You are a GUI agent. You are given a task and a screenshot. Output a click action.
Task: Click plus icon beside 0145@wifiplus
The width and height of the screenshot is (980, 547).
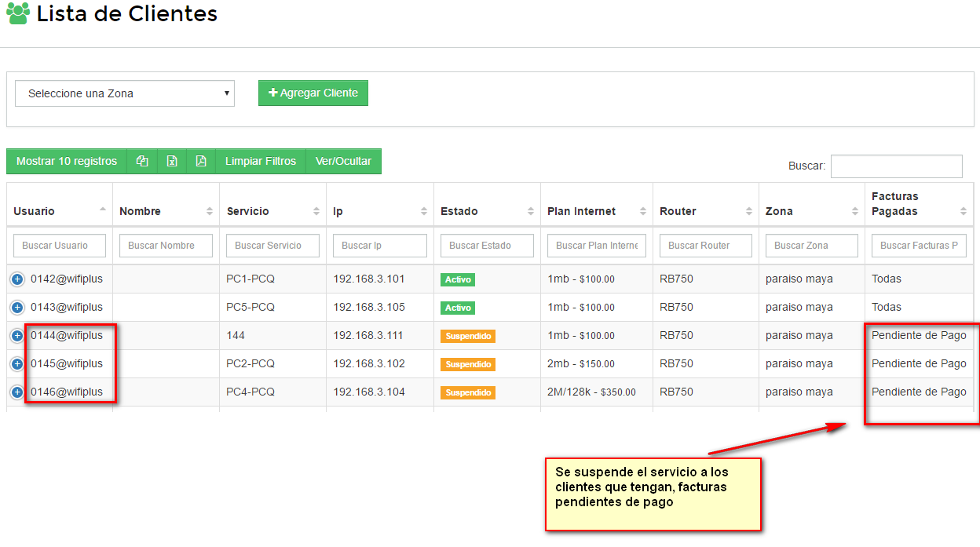(17, 364)
